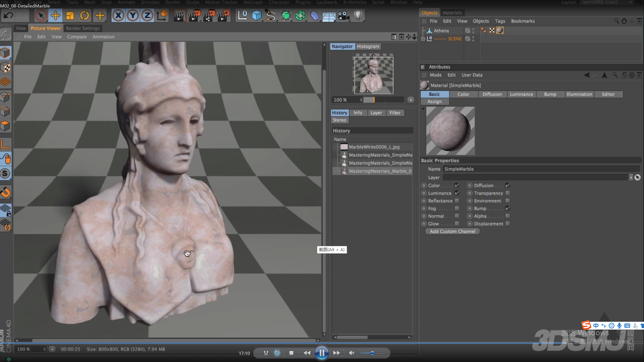Disable the Color channel checkbox
Screen dimensions: 644x362
tap(457, 185)
